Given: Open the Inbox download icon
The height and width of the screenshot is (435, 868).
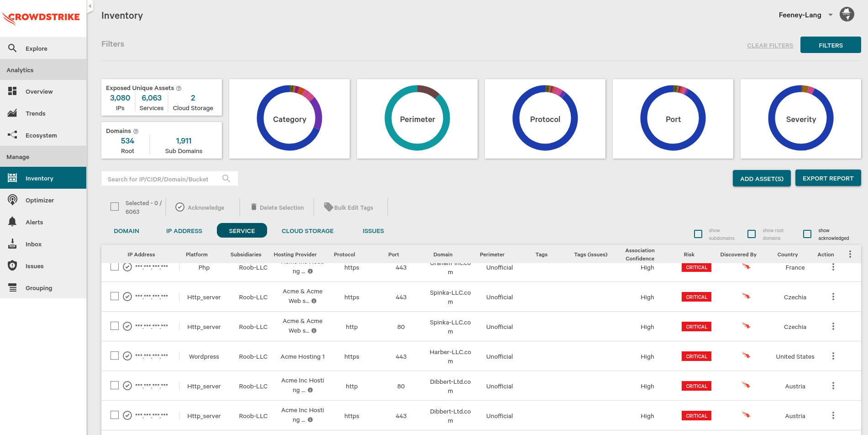Looking at the screenshot, I should tap(12, 244).
